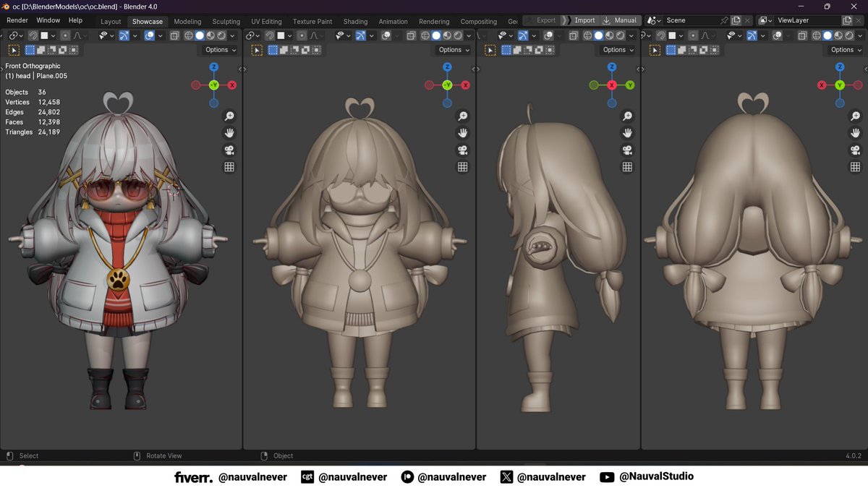The height and width of the screenshot is (488, 868).
Task: Switch to the Shading workspace tab
Action: (355, 22)
